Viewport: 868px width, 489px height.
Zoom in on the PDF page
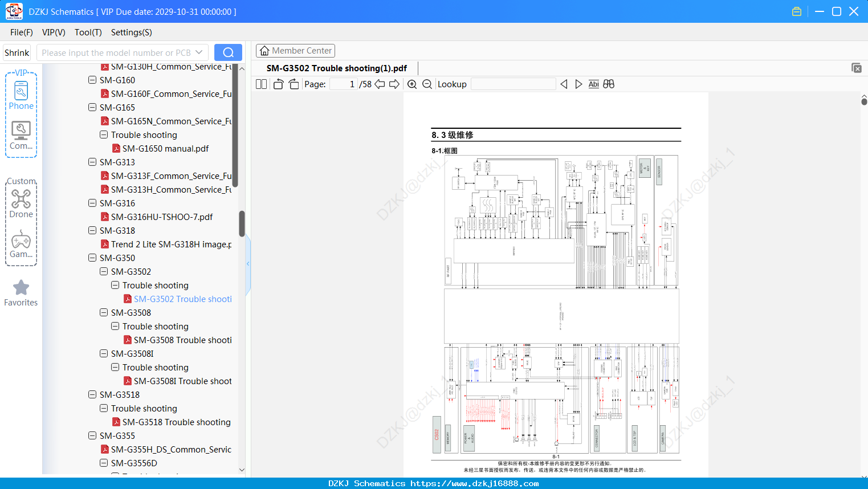click(x=412, y=84)
